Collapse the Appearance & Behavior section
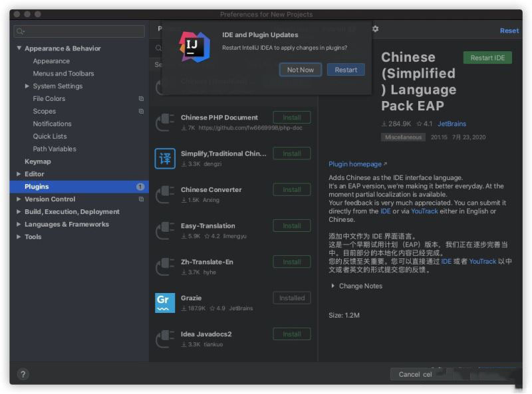 pyautogui.click(x=19, y=48)
